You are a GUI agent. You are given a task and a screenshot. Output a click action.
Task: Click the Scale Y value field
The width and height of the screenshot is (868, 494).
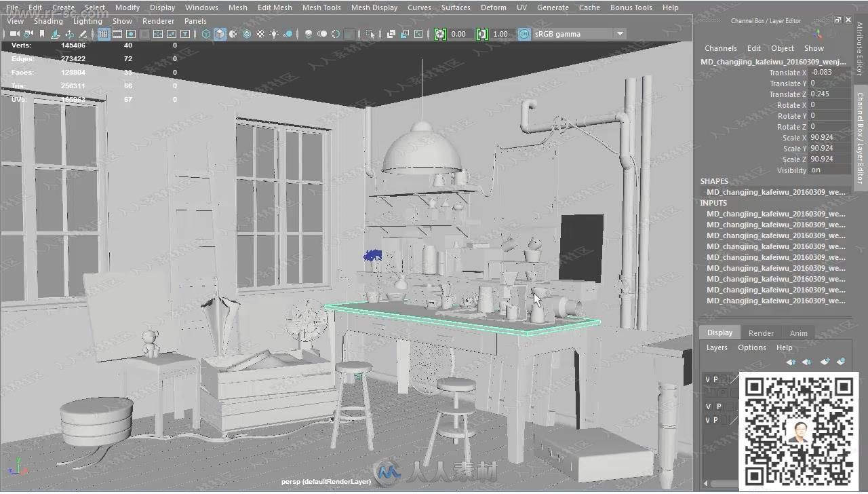click(830, 149)
